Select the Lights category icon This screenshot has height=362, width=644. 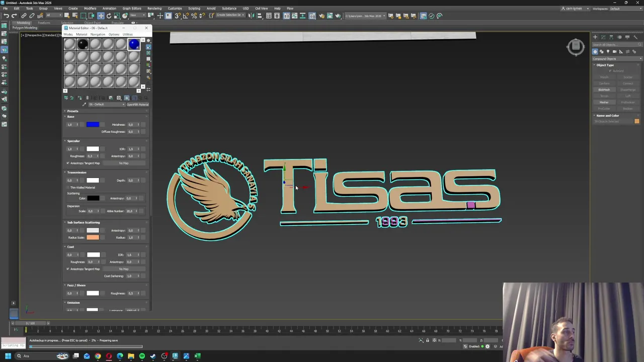click(608, 51)
